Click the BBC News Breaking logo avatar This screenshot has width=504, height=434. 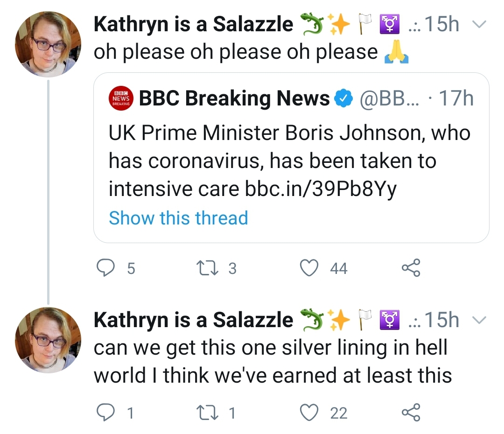(121, 98)
